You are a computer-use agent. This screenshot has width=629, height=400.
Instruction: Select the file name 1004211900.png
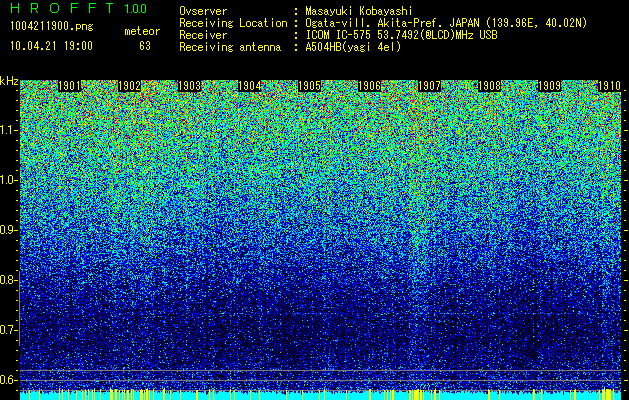click(x=52, y=26)
